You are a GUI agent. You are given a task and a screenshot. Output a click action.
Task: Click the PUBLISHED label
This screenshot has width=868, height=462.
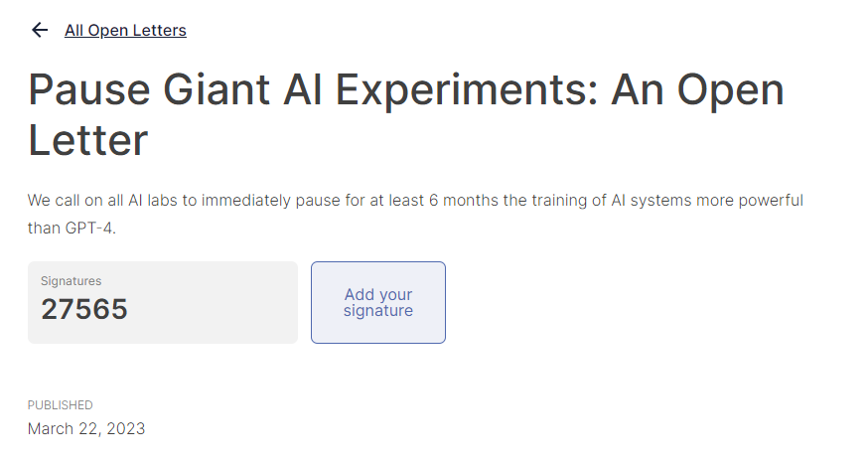pos(61,405)
